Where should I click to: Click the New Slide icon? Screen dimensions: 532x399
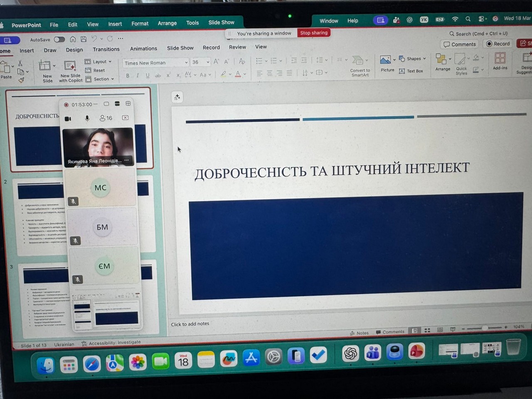[45, 66]
